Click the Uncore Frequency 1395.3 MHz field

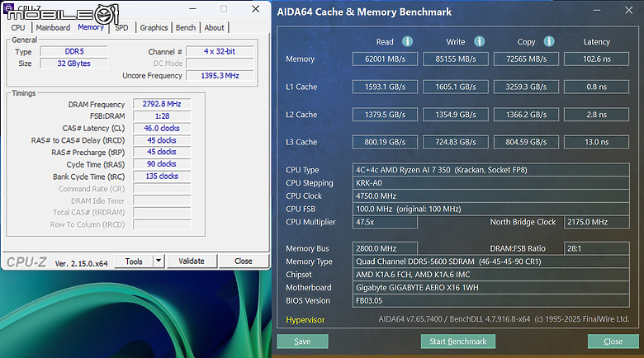(x=220, y=76)
